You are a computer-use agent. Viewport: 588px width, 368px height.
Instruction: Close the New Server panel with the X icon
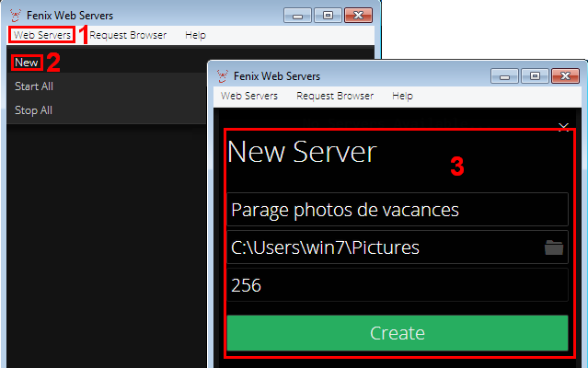(564, 126)
